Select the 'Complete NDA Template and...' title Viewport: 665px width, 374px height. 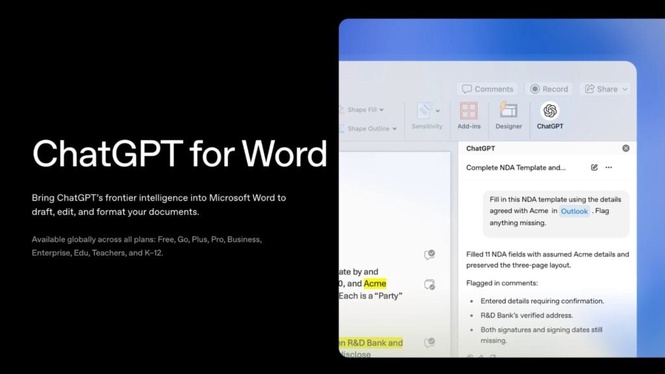coord(516,167)
